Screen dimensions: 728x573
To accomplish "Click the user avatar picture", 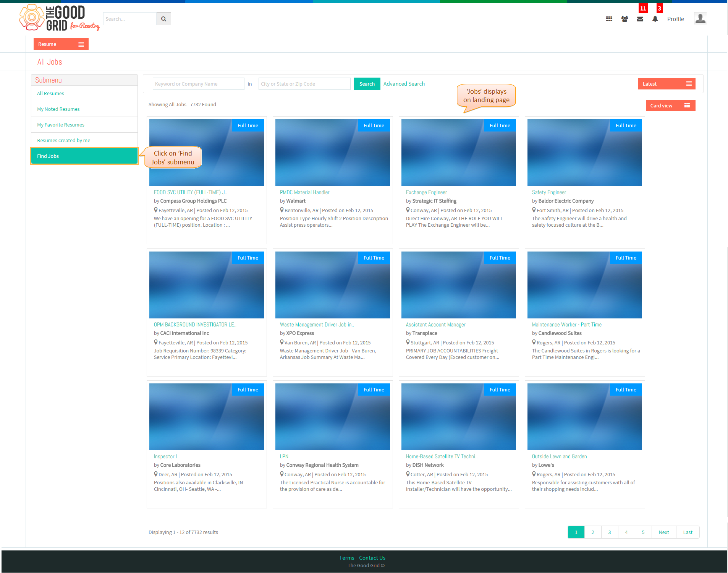I will [700, 18].
